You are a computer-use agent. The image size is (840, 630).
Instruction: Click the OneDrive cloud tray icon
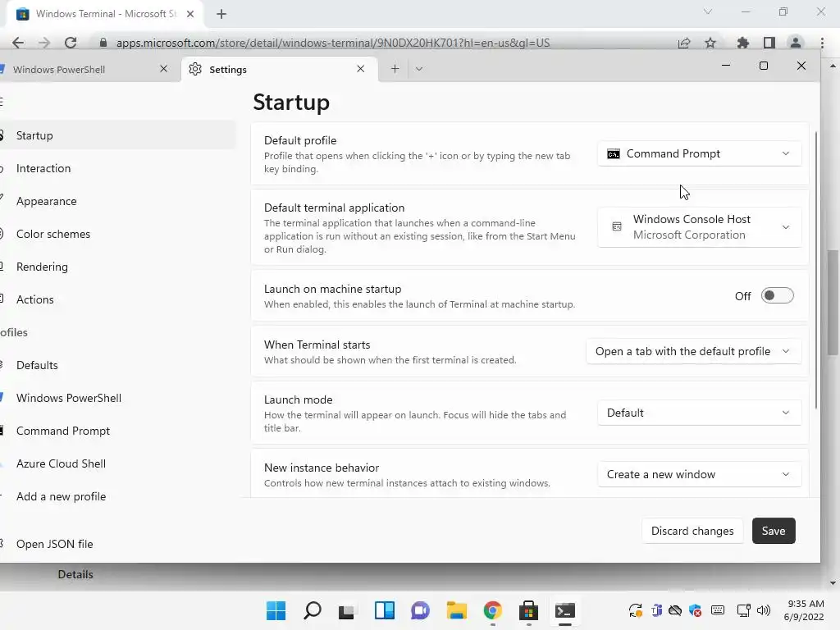675,610
